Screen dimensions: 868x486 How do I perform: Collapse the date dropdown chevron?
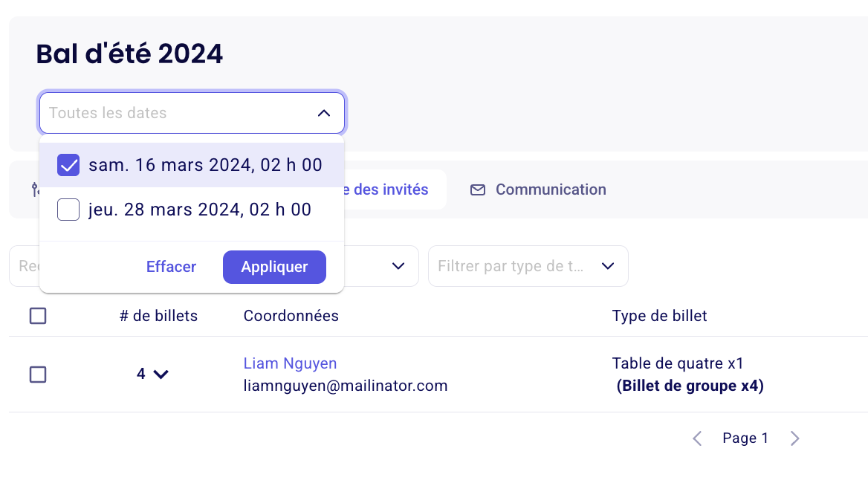click(324, 113)
